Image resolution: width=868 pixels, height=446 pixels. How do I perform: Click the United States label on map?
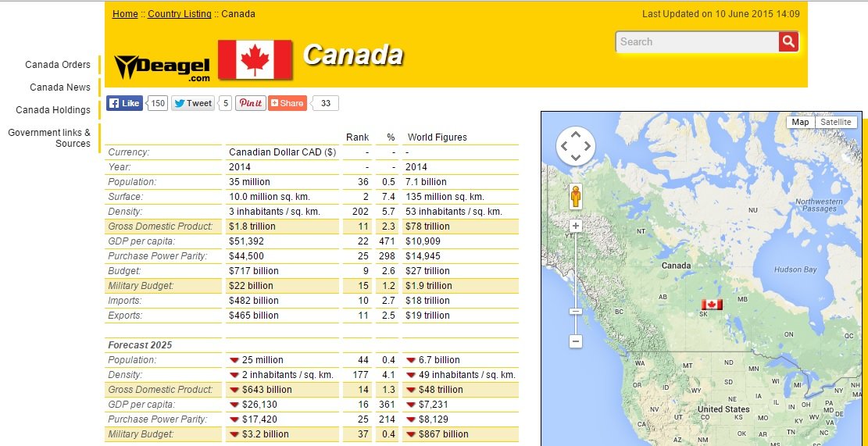(x=723, y=409)
